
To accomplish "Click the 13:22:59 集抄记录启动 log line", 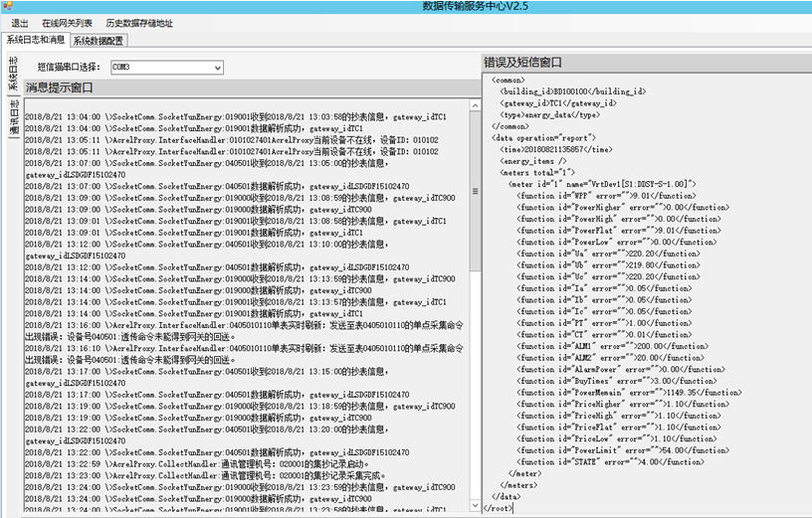I will click(197, 464).
